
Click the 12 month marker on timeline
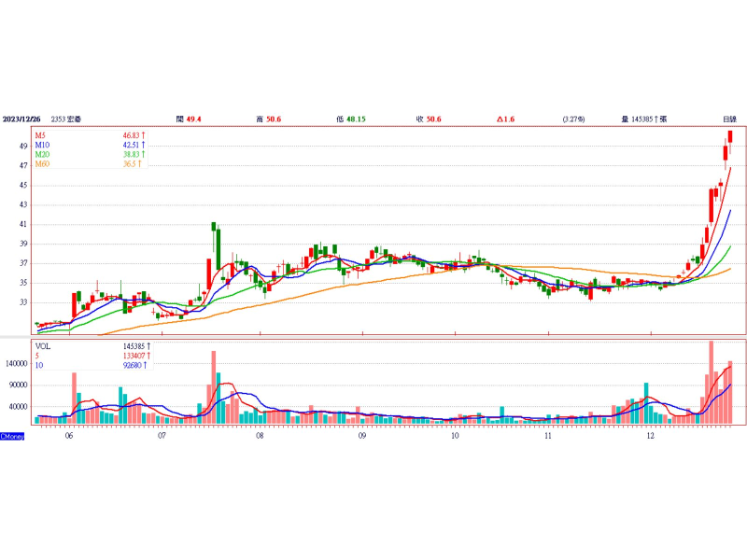point(650,436)
